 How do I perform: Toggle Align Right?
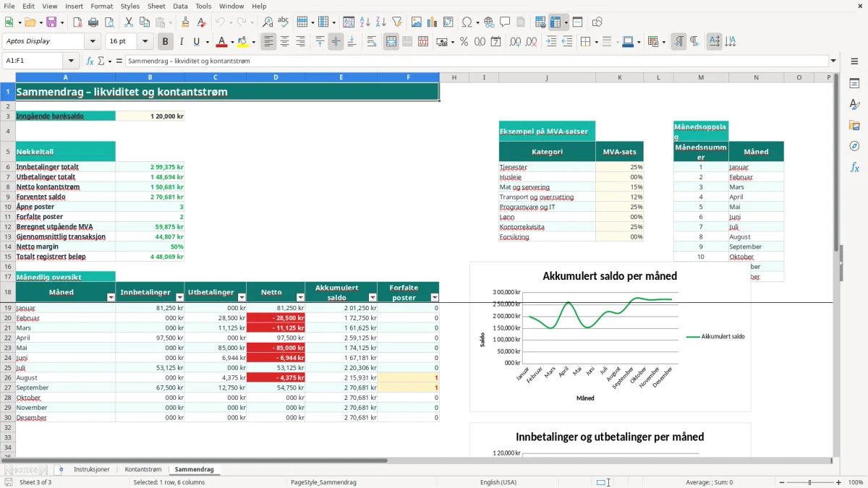pos(300,42)
